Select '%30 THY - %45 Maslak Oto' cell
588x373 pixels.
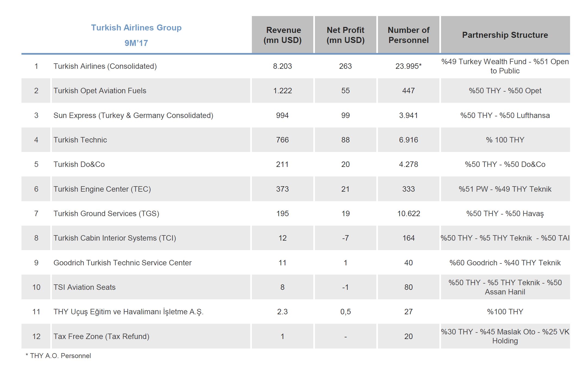[505, 336]
